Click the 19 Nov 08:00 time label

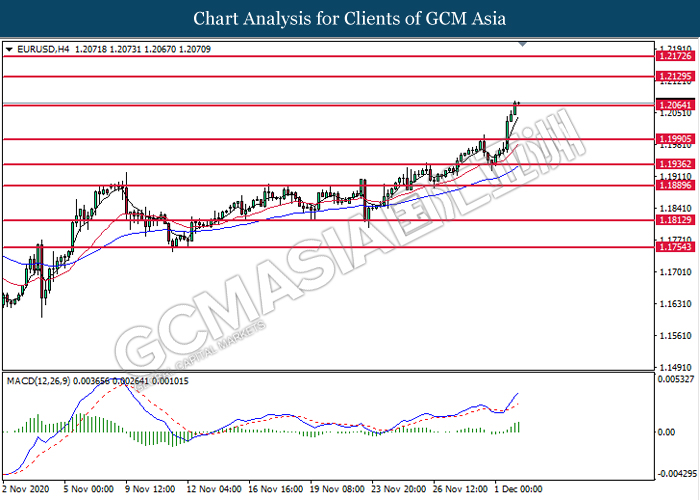click(337, 489)
